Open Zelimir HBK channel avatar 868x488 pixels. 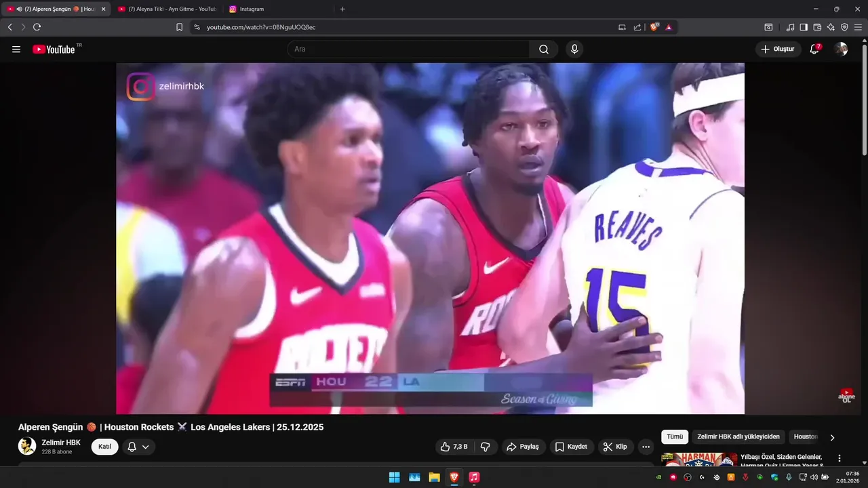pos(27,446)
